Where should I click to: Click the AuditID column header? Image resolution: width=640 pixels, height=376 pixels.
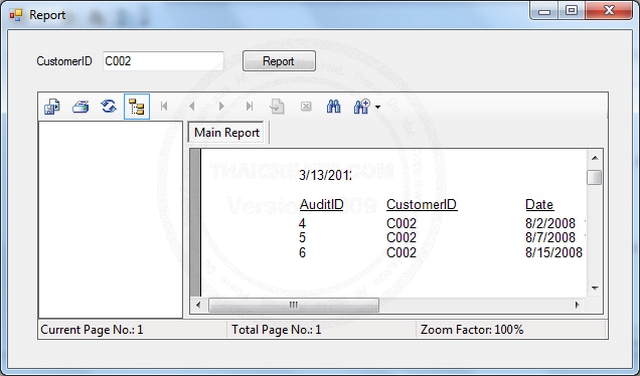pyautogui.click(x=322, y=205)
